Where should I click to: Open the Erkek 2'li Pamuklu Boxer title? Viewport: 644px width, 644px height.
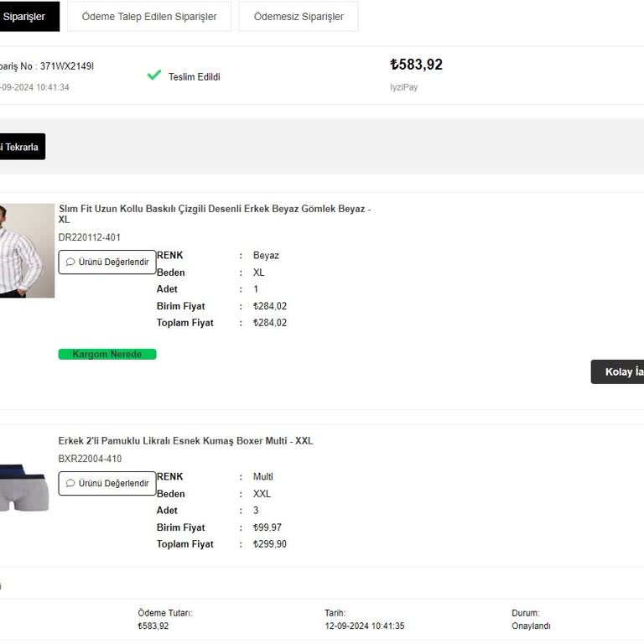click(185, 441)
